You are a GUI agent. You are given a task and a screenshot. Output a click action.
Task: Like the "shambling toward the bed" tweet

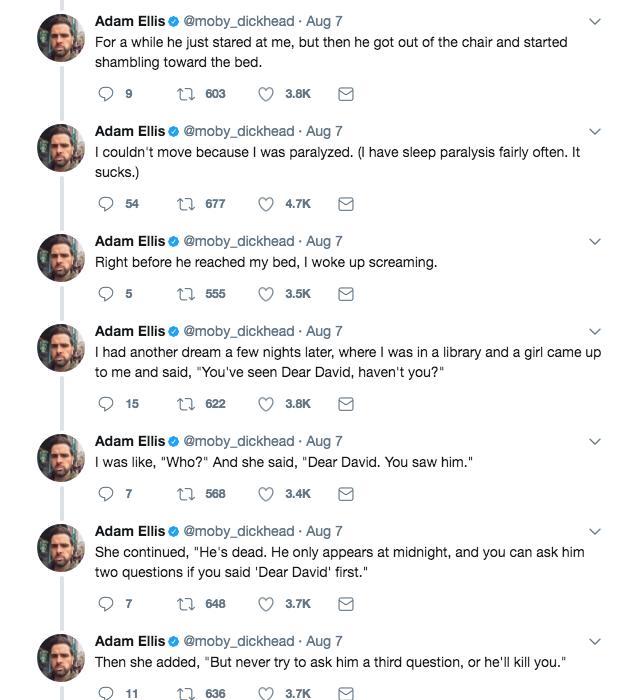point(266,94)
